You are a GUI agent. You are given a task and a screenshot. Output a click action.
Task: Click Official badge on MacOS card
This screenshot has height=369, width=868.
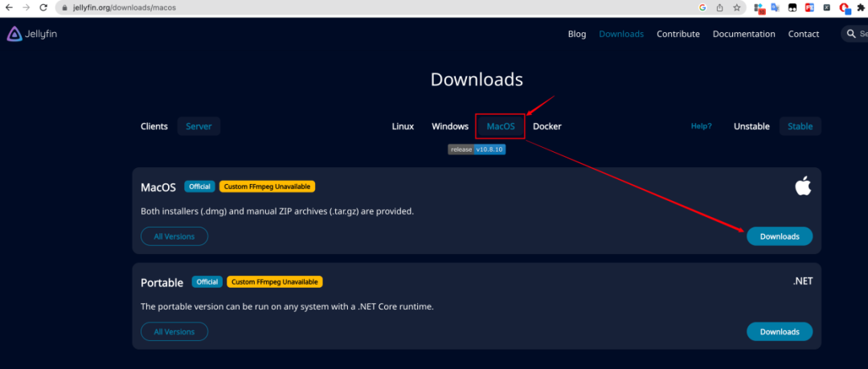199,187
